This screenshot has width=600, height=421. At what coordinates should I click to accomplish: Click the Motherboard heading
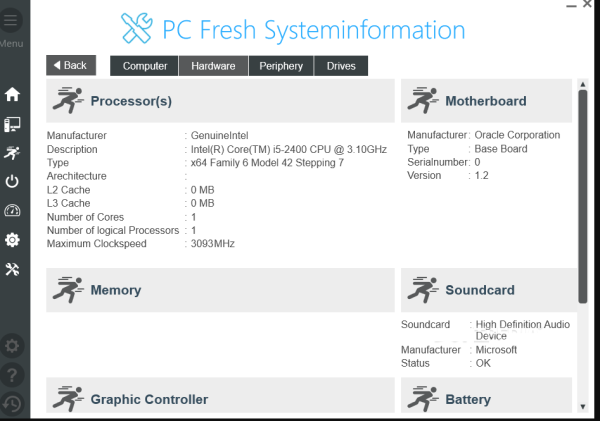[x=486, y=101]
